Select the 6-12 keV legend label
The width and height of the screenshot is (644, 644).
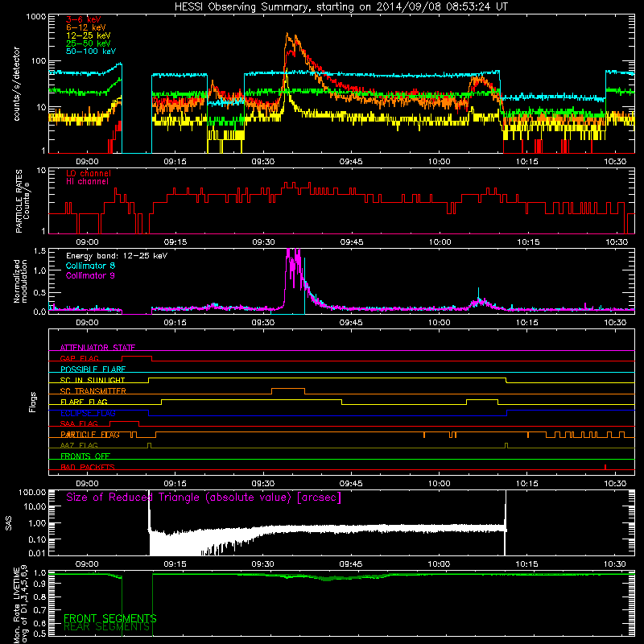(x=86, y=27)
